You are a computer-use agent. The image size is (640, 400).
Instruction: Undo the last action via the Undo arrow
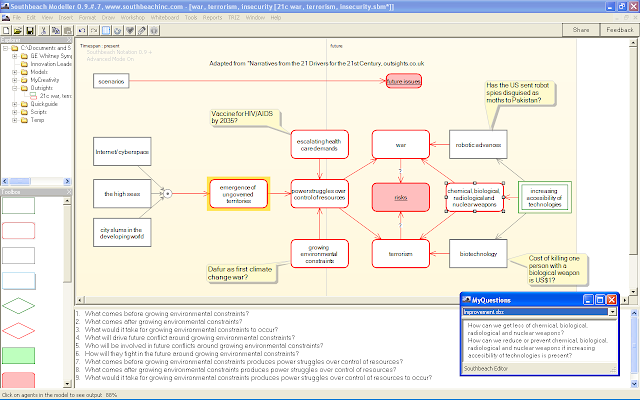tap(82, 31)
